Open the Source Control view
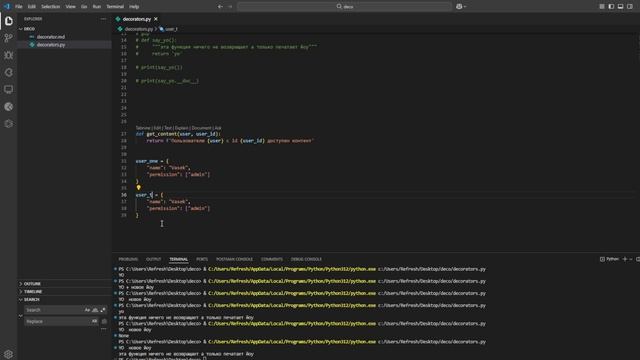This screenshot has width=640, height=360. tap(9, 38)
